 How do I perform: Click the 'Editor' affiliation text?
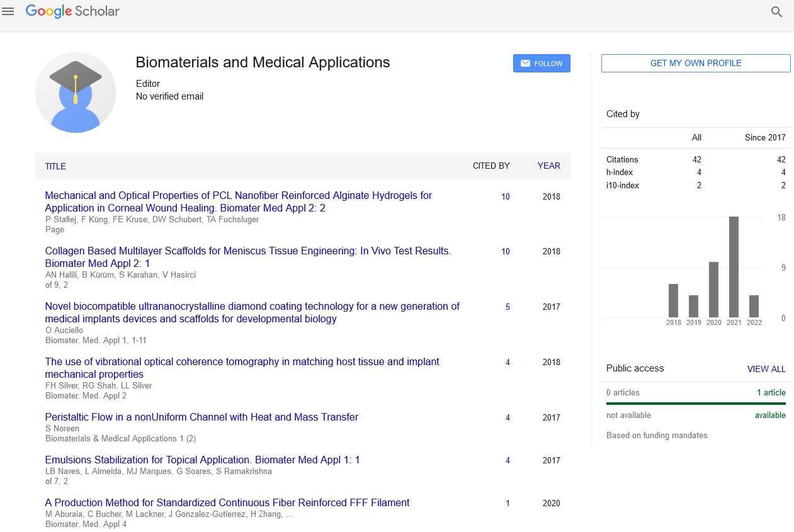pos(148,84)
